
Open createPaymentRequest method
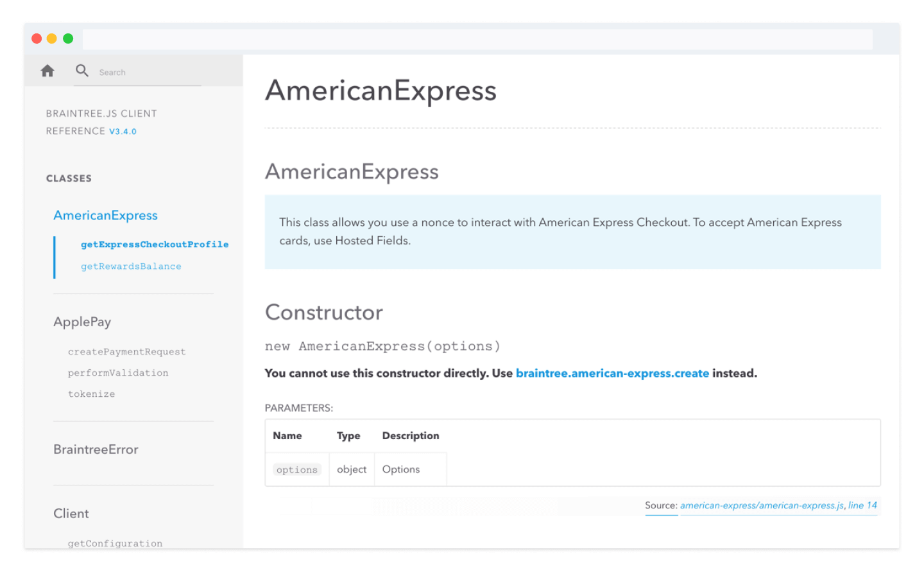pos(126,352)
